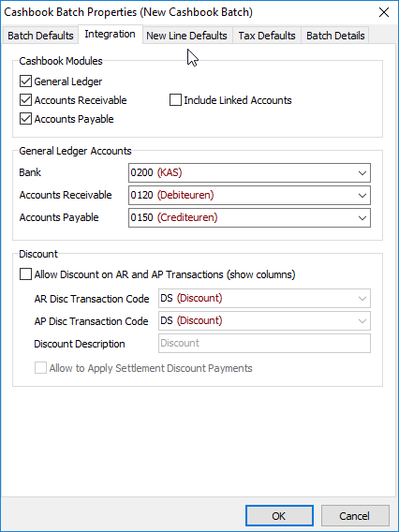Open the Accounts Payable Crediteuren dropdown
399x532 pixels.
[x=362, y=217]
